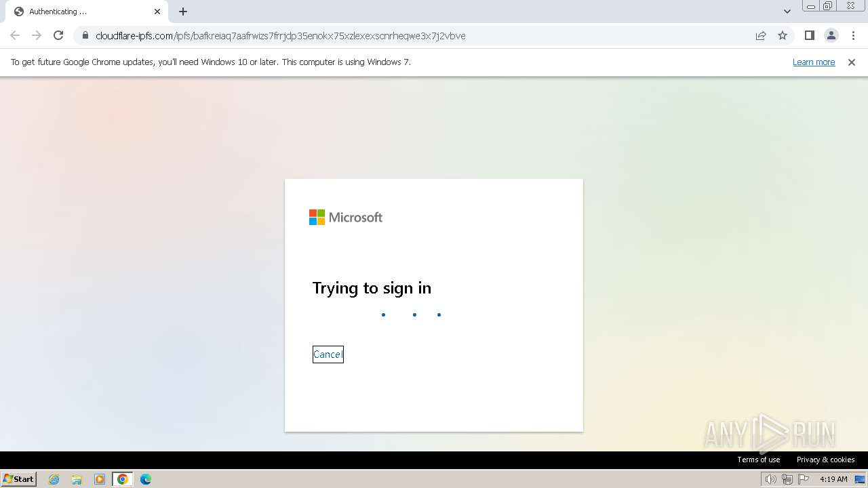The image size is (868, 488).
Task: Reload the current page
Action: point(58,35)
